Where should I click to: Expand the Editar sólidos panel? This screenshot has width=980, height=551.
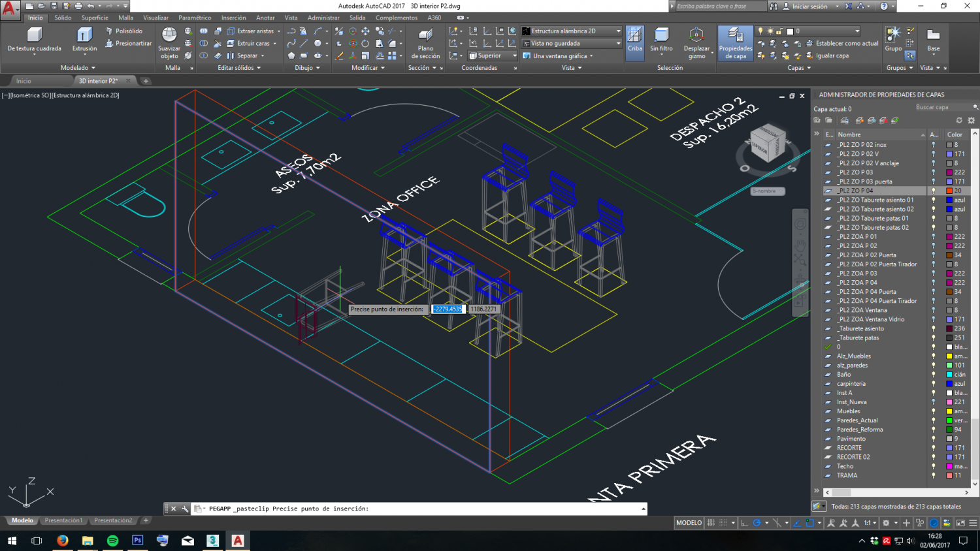pos(239,67)
